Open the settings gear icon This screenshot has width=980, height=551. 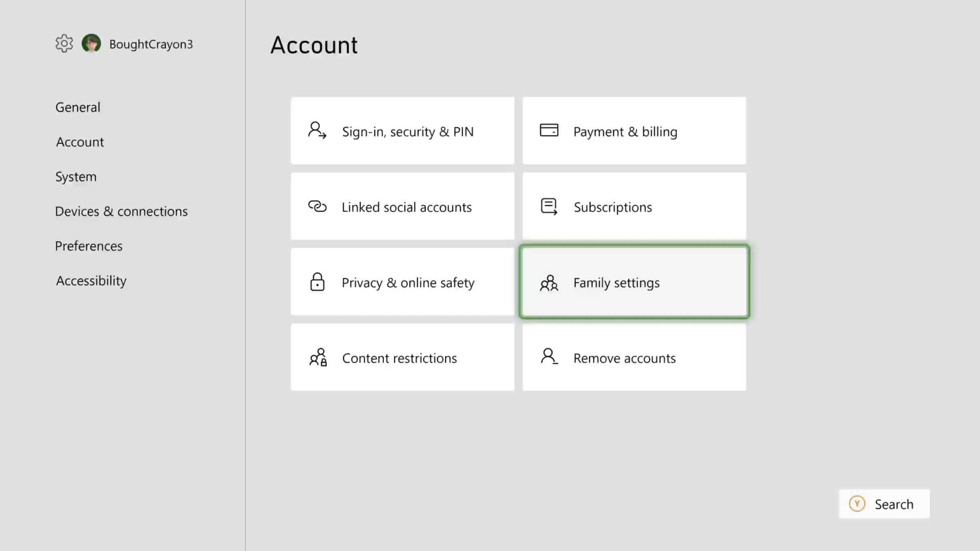64,43
